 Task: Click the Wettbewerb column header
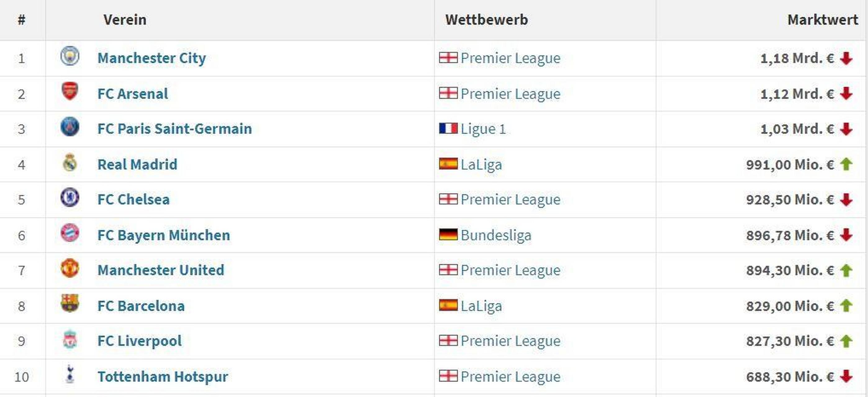486,20
